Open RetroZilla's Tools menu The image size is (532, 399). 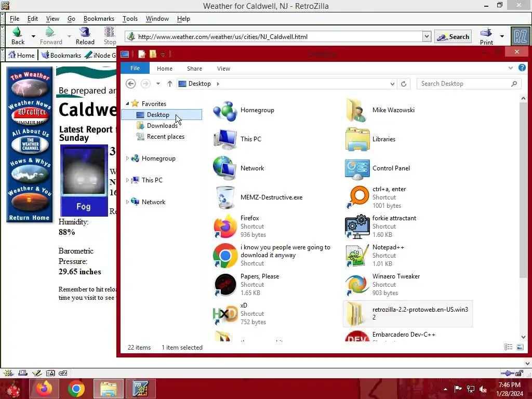pos(130,19)
